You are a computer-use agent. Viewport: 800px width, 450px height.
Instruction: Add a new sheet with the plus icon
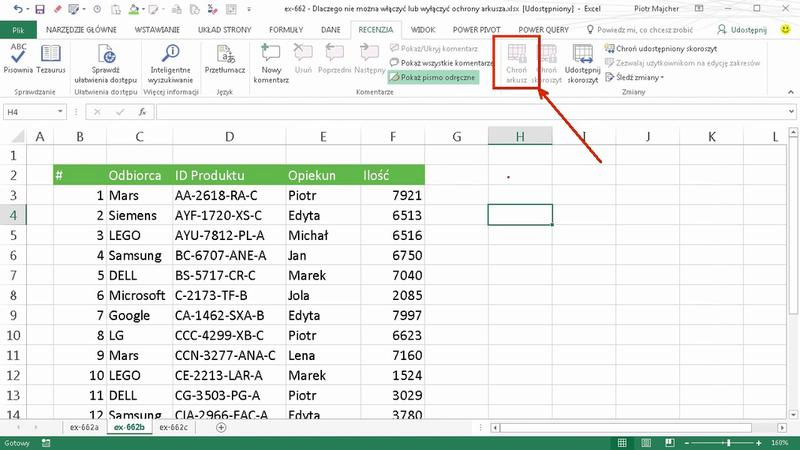[x=221, y=428]
